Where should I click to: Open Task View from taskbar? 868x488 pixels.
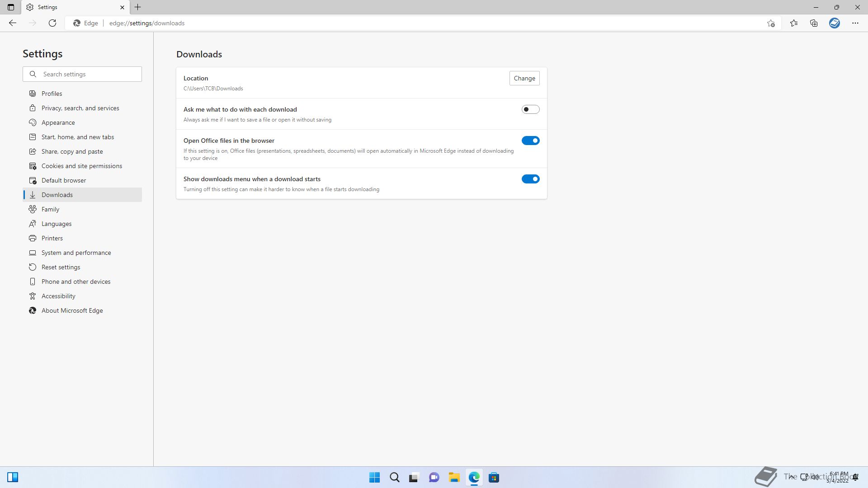(414, 477)
